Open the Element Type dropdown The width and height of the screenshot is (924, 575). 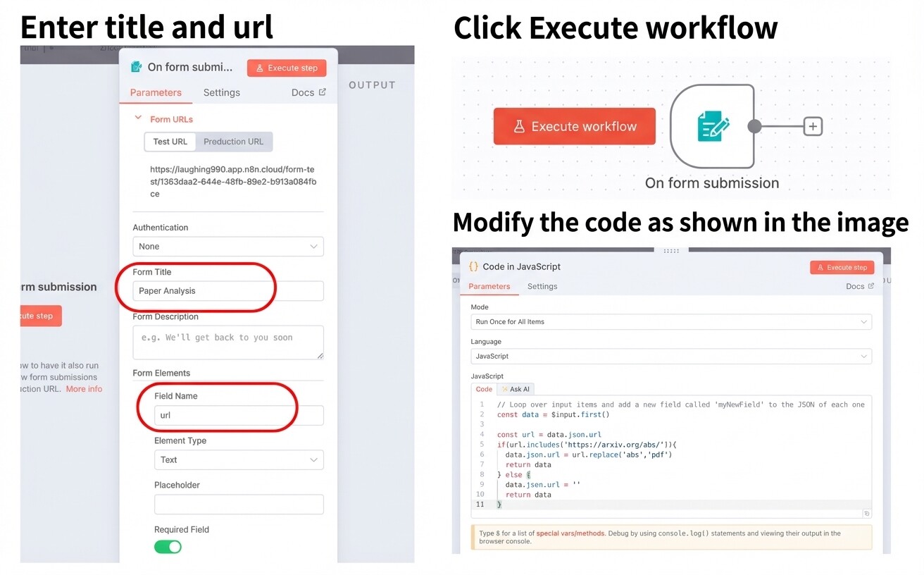click(x=238, y=459)
